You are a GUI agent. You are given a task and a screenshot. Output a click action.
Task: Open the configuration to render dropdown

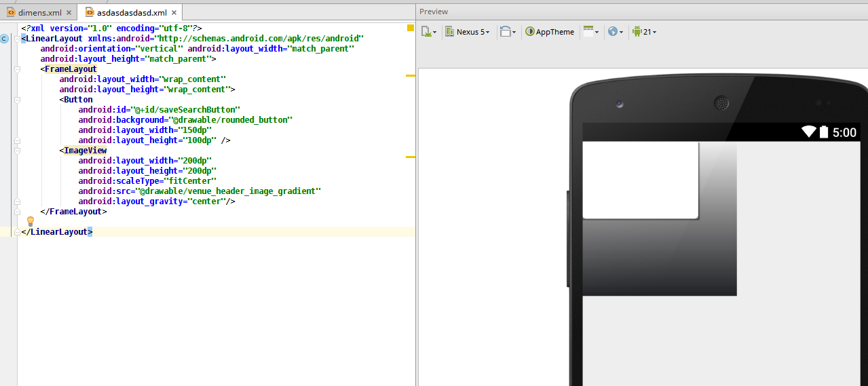coord(429,31)
